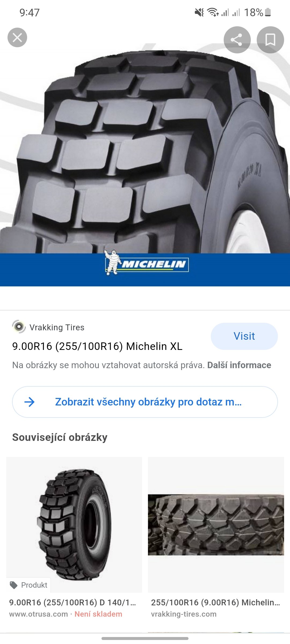Open the Další informace copyright link
The height and width of the screenshot is (644, 290).
(239, 365)
